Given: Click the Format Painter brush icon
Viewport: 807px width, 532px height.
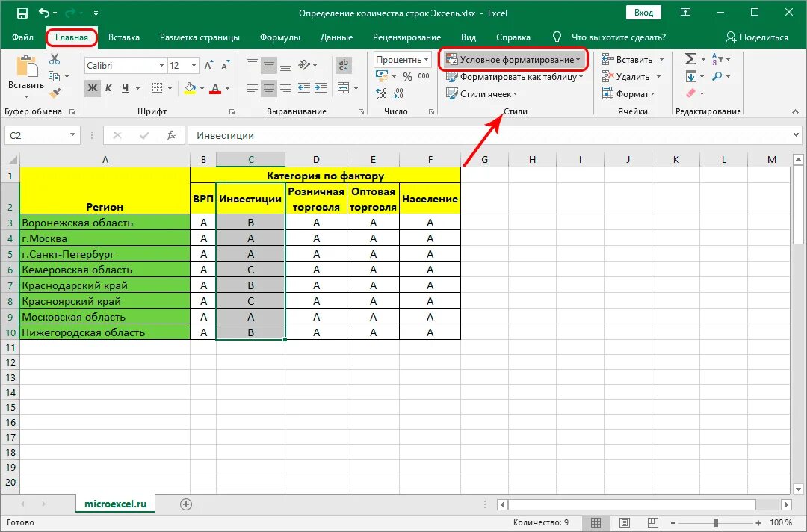Looking at the screenshot, I should [55, 93].
